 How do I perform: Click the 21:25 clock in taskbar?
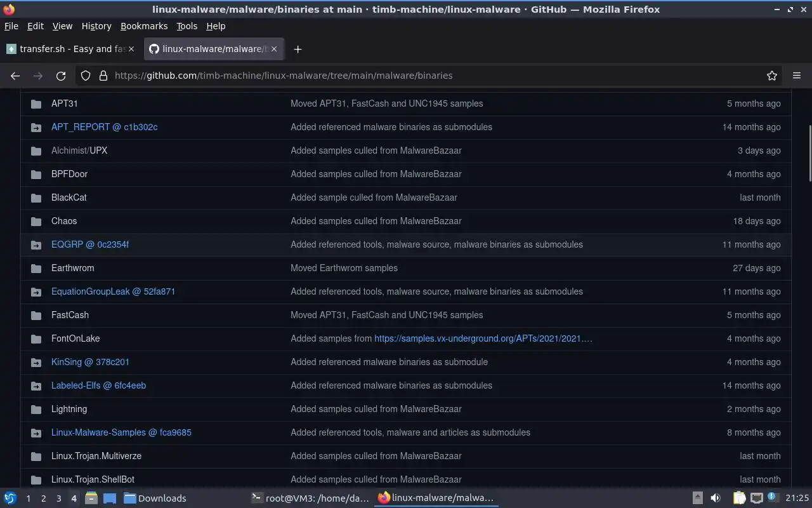click(x=797, y=498)
